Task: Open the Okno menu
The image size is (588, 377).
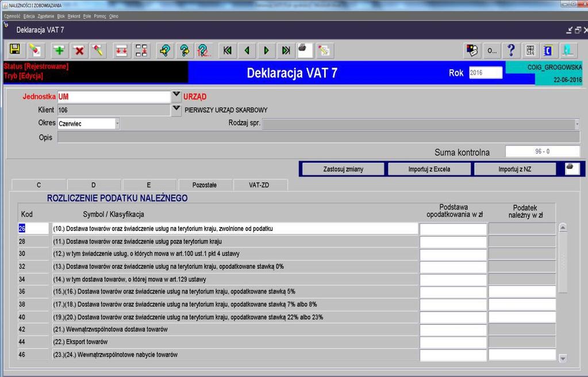Action: (x=114, y=16)
